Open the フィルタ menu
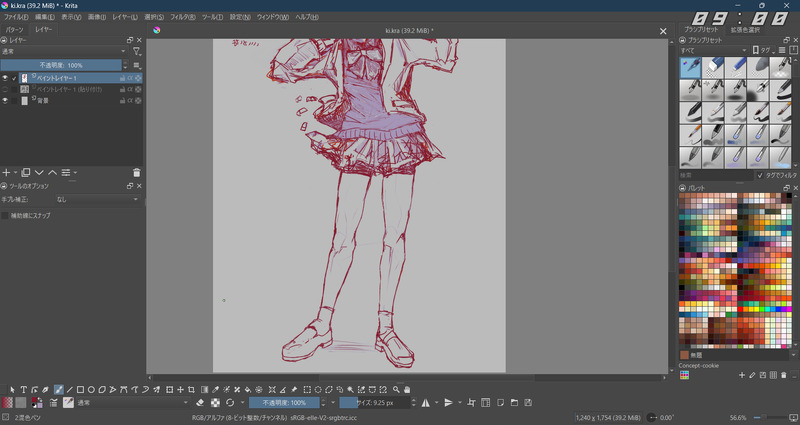Screen dimensions: 800x425 click(182, 17)
